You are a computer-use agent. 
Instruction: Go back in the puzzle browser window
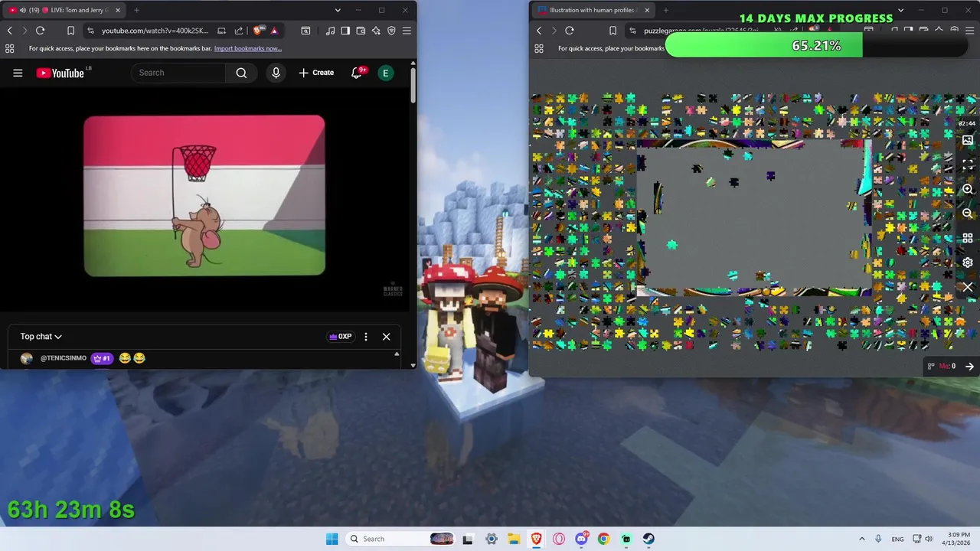pyautogui.click(x=539, y=31)
